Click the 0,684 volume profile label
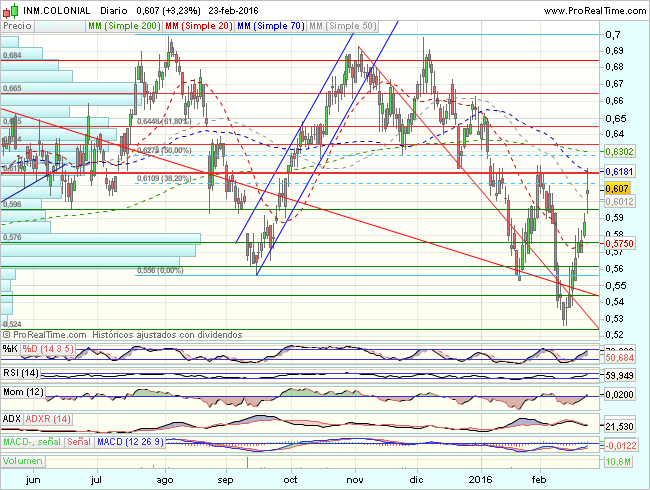The height and width of the screenshot is (490, 650). [x=12, y=55]
